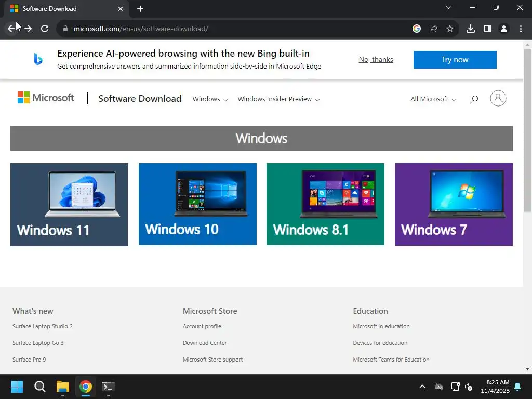The height and width of the screenshot is (399, 532).
Task: Open the Windows 11 download tile
Action: point(69,205)
